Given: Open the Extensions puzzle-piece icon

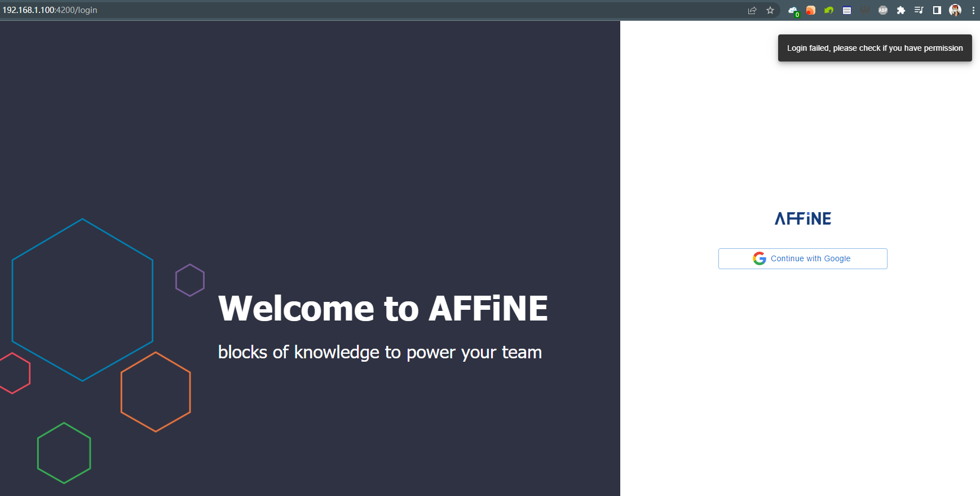Looking at the screenshot, I should (901, 10).
